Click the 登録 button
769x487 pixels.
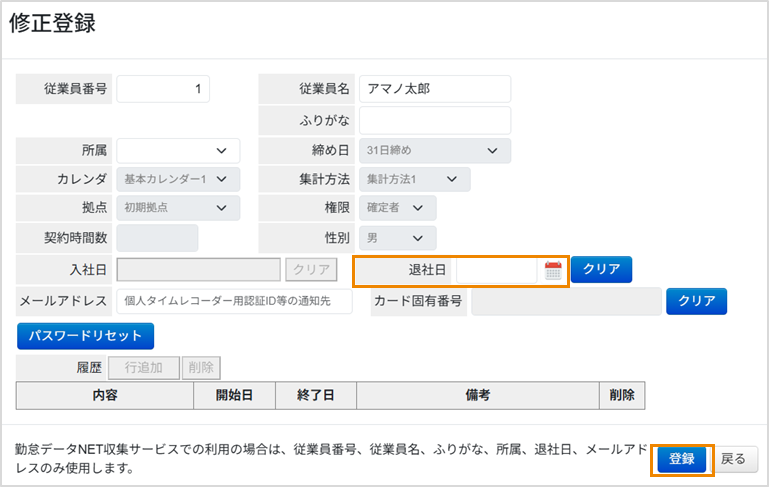click(682, 459)
